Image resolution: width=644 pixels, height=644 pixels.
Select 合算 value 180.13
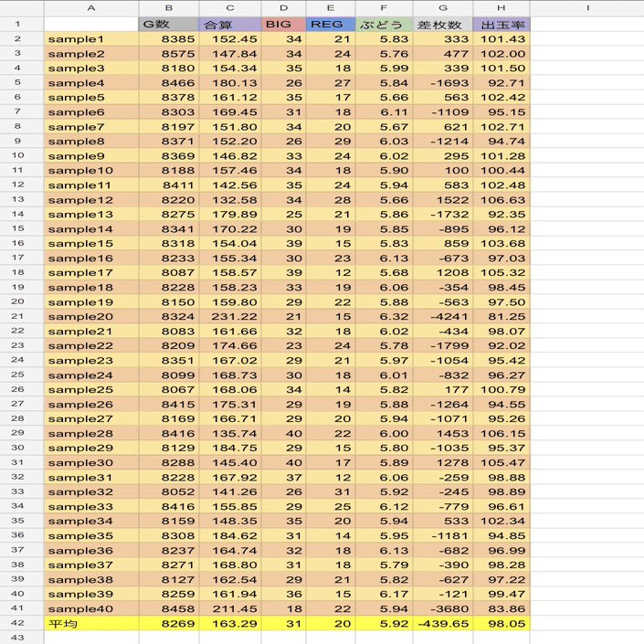(230, 83)
